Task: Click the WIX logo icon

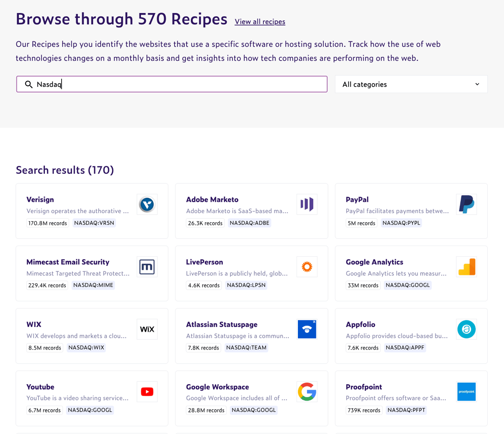Action: pos(147,329)
